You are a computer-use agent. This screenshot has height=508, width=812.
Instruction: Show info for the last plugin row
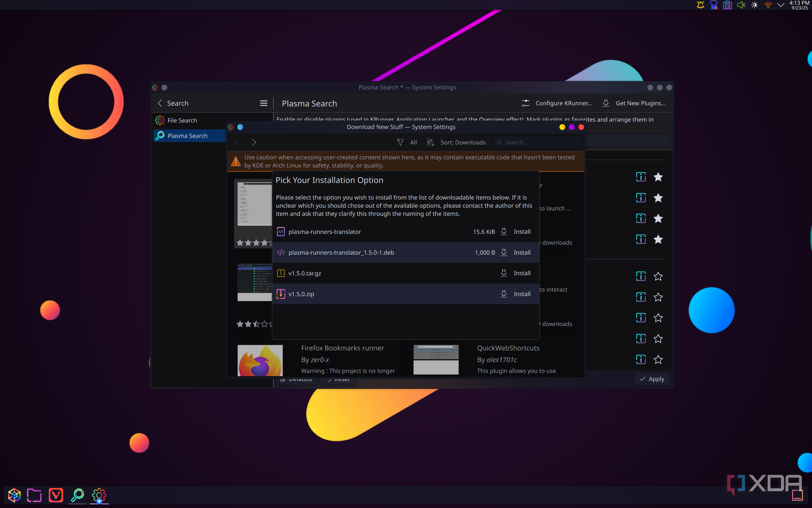(641, 360)
